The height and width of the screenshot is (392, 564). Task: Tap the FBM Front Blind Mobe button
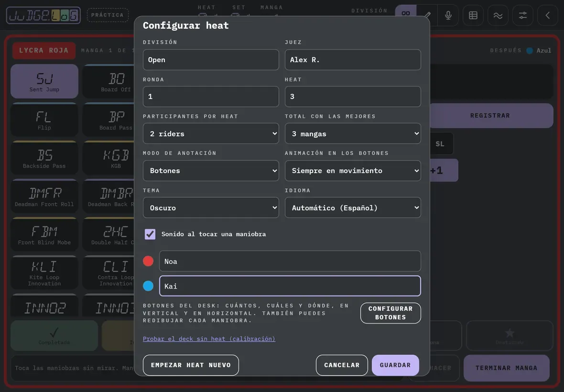(x=44, y=234)
